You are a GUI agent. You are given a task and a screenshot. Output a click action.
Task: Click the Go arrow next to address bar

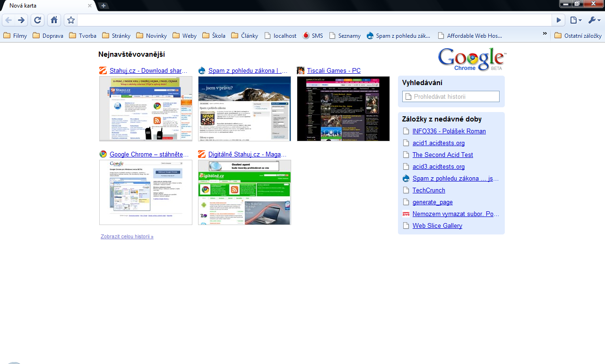point(559,20)
